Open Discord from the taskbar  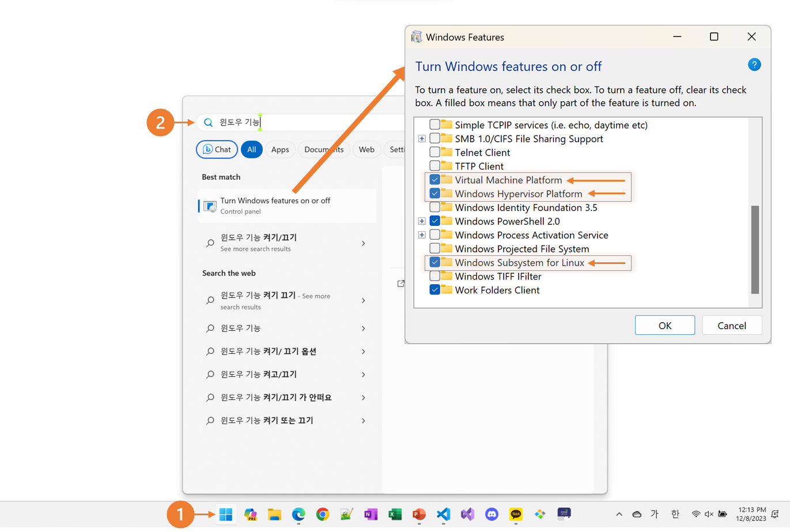[492, 514]
